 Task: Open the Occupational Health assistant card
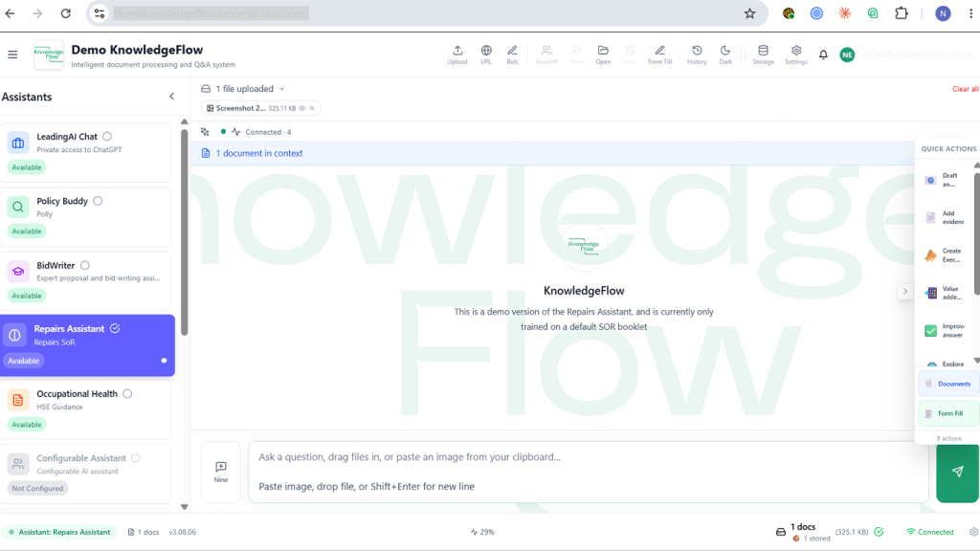point(85,409)
